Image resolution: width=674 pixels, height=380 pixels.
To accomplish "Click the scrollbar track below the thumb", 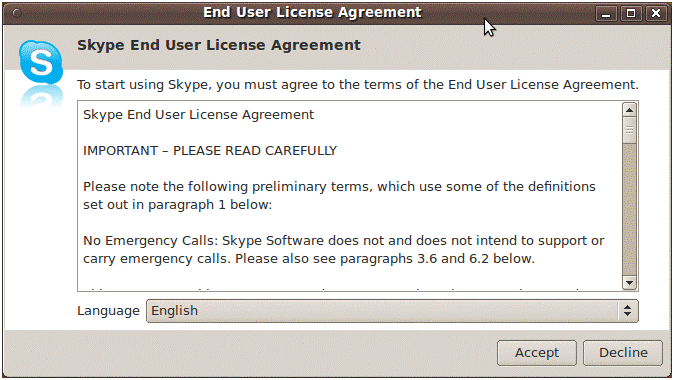I will [x=629, y=209].
